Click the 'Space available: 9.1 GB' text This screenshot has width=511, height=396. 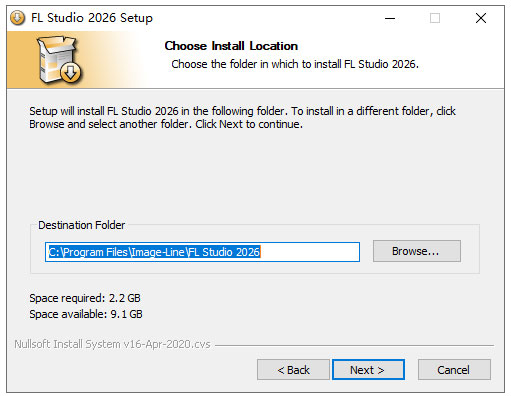click(x=86, y=314)
